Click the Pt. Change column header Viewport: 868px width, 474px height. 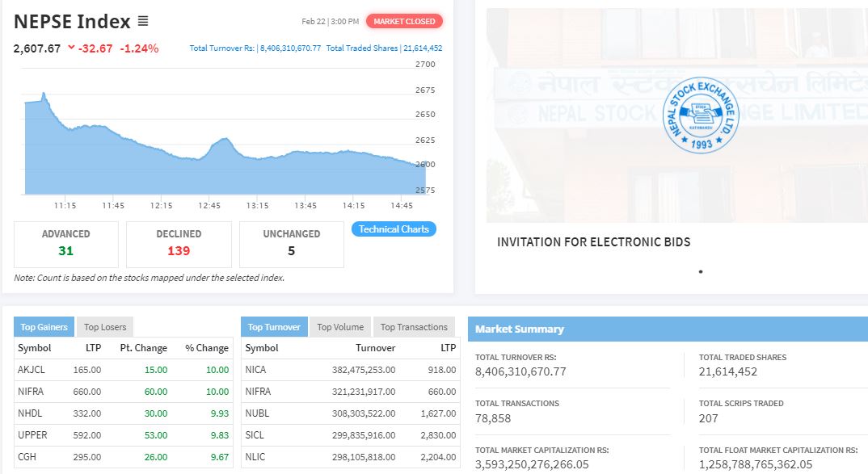pos(143,348)
